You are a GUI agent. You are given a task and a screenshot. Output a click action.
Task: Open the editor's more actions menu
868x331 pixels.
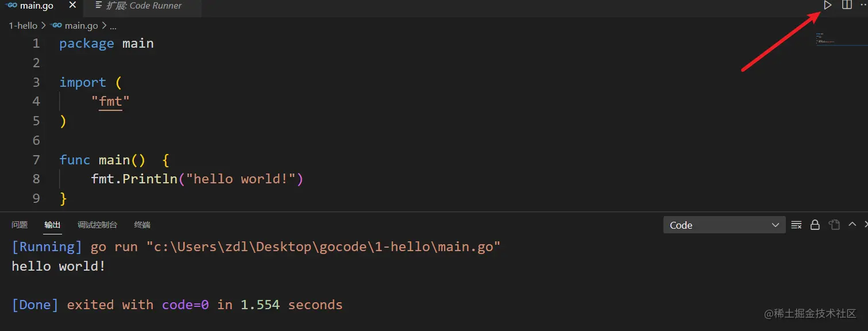[863, 5]
